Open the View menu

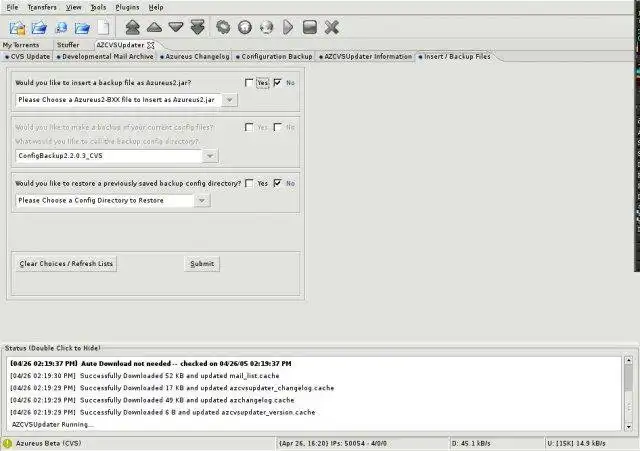pyautogui.click(x=73, y=7)
